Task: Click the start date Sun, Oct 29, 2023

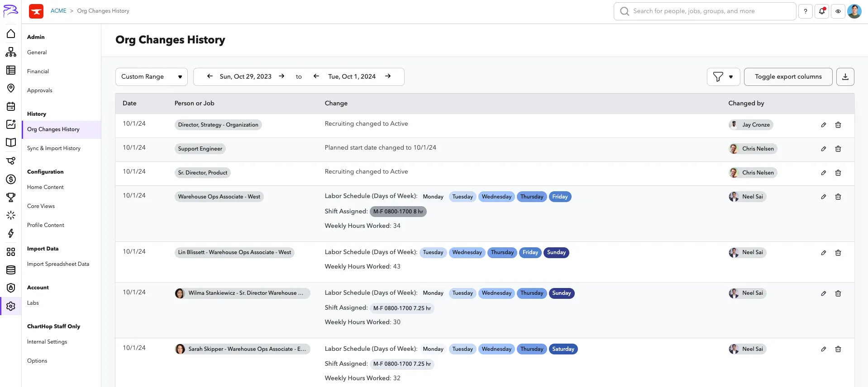Action: tap(246, 77)
